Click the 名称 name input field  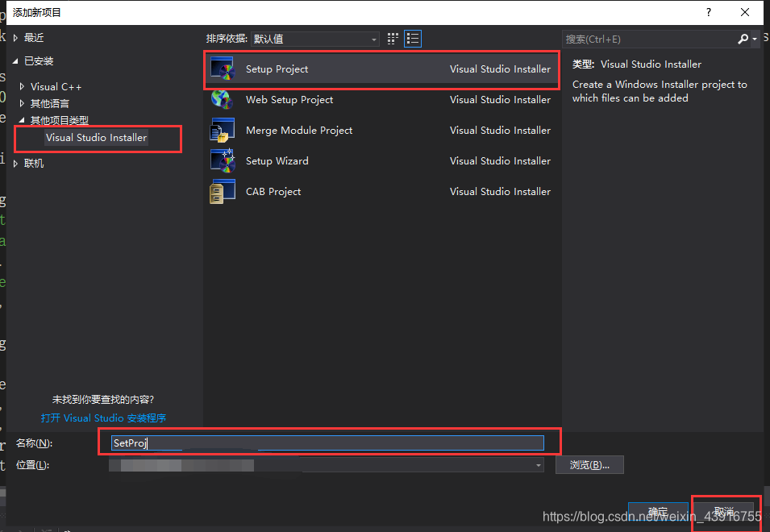pyautogui.click(x=327, y=443)
